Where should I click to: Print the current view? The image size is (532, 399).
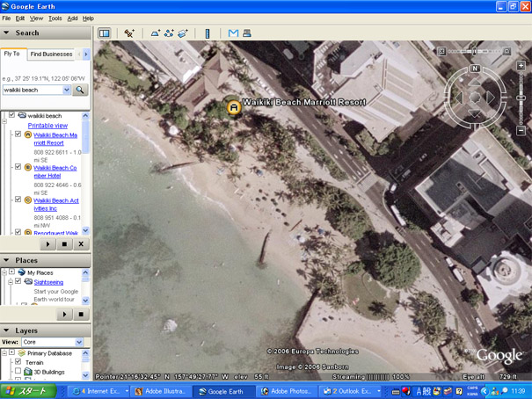(247, 33)
